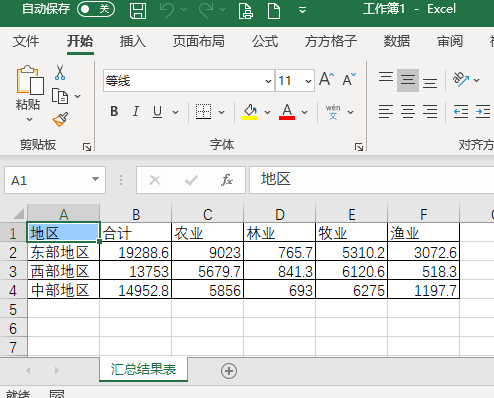Apply yellow fill color bucket
494x398 pixels.
250,111
